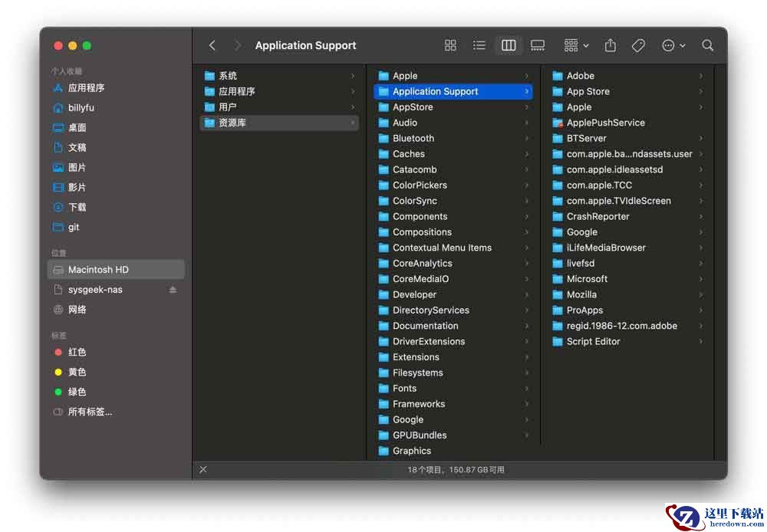Select the Developer folder

[453, 295]
